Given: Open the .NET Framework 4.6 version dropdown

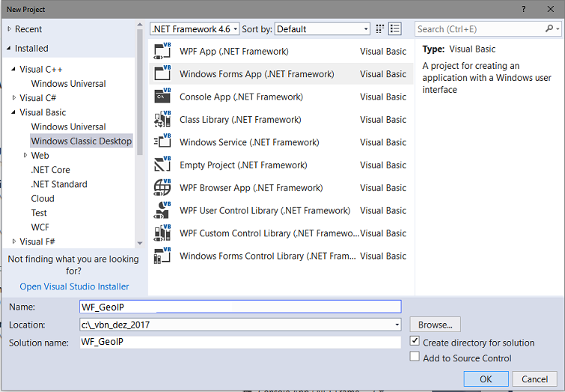Looking at the screenshot, I should 195,29.
